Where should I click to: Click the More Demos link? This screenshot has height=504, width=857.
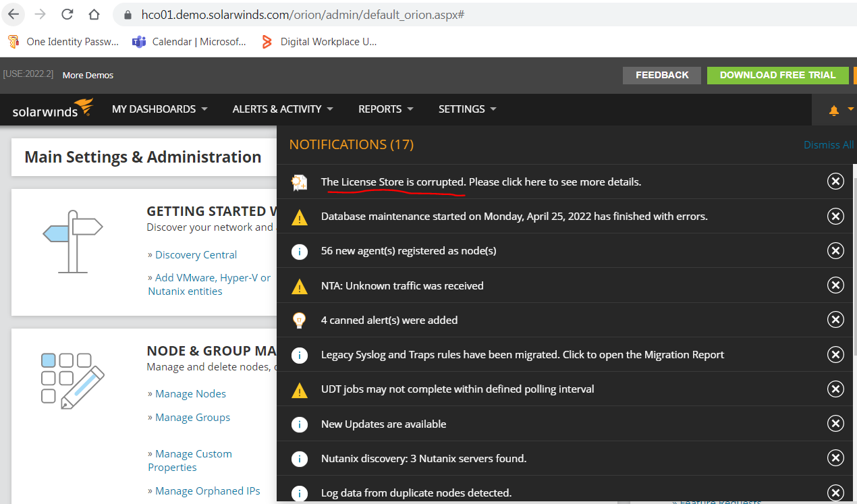88,75
